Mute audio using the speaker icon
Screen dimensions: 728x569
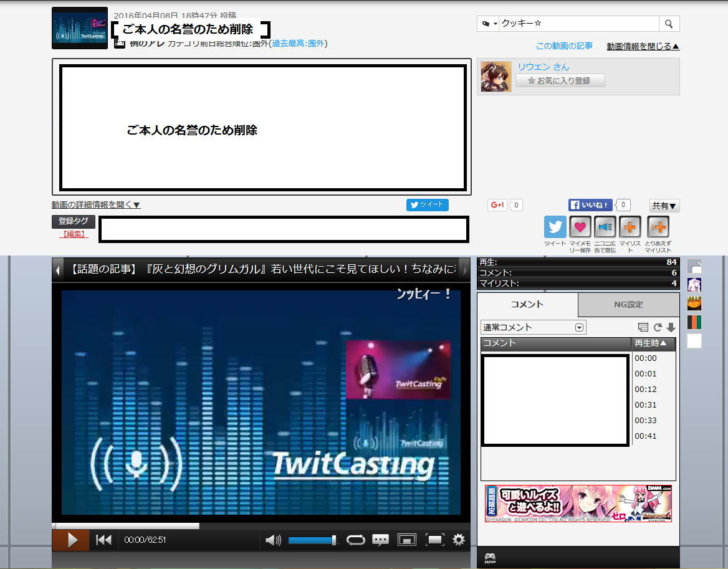[273, 540]
